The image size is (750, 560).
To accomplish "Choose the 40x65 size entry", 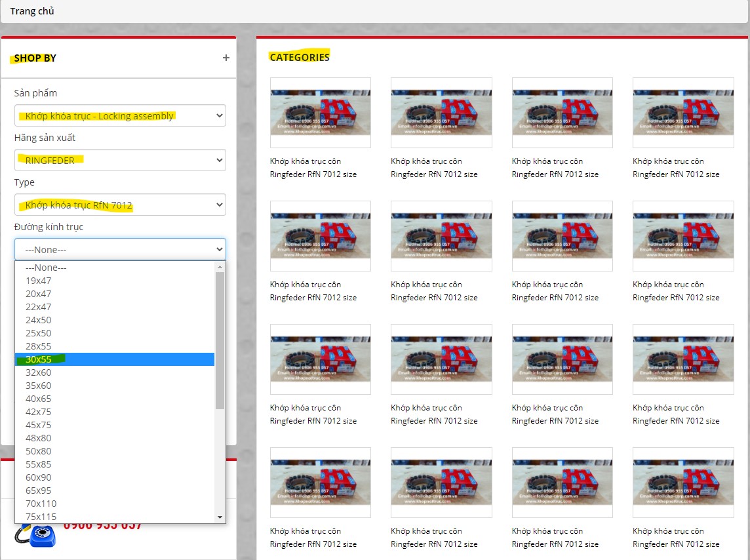I will pos(115,399).
